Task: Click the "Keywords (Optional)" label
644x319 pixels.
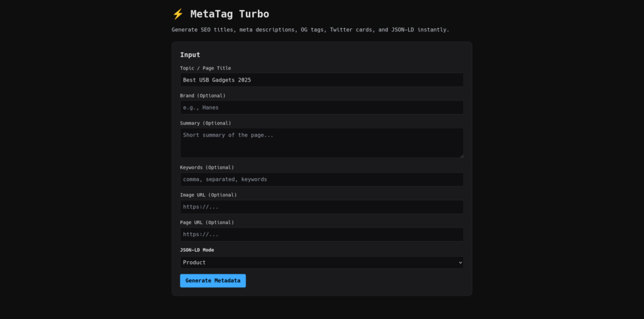Action: 207,167
